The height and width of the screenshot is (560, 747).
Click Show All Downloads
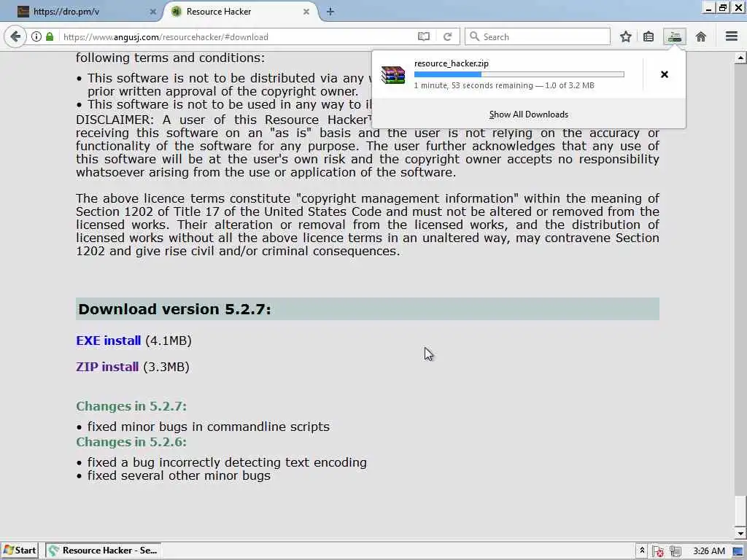click(x=529, y=114)
